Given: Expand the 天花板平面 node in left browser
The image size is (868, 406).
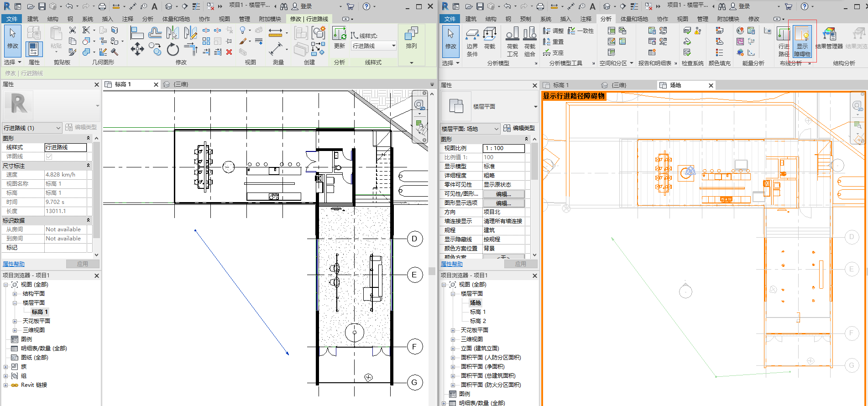Looking at the screenshot, I should coord(15,321).
